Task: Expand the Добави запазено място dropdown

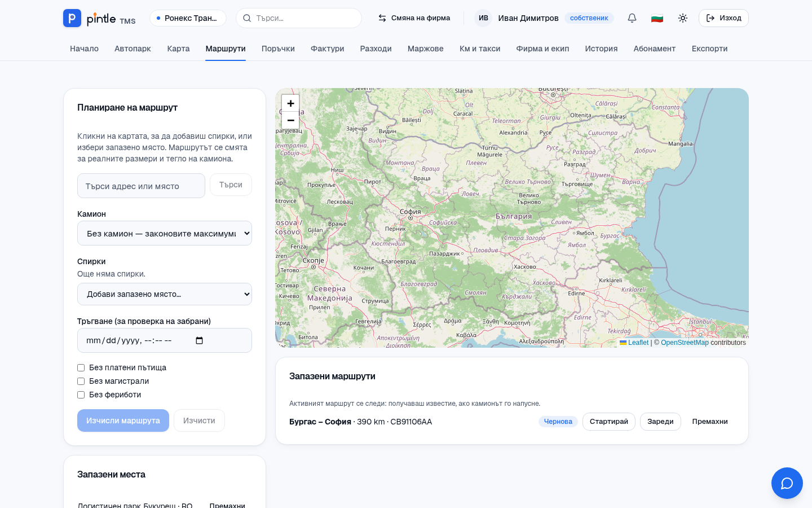Action: click(x=165, y=294)
